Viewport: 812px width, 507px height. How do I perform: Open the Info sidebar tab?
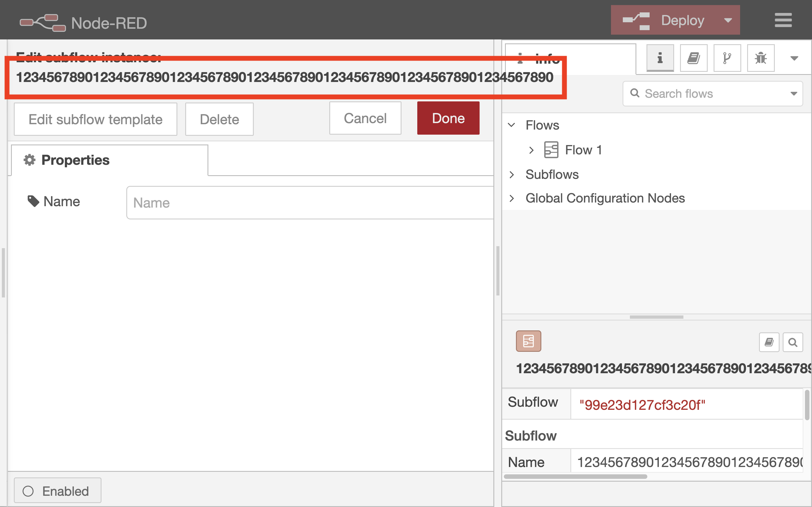click(660, 58)
